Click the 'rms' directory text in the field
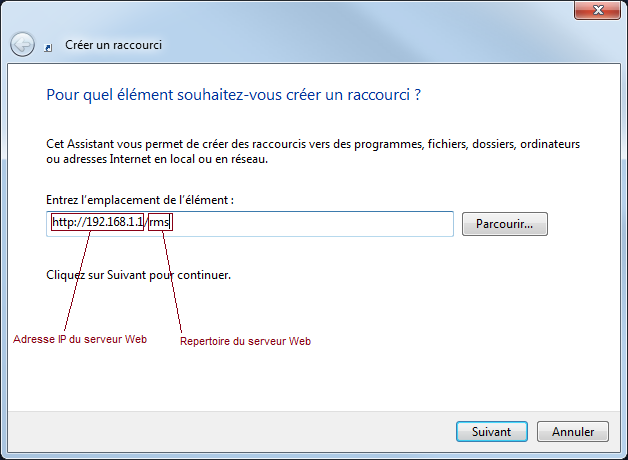628x460 pixels. pyautogui.click(x=160, y=223)
